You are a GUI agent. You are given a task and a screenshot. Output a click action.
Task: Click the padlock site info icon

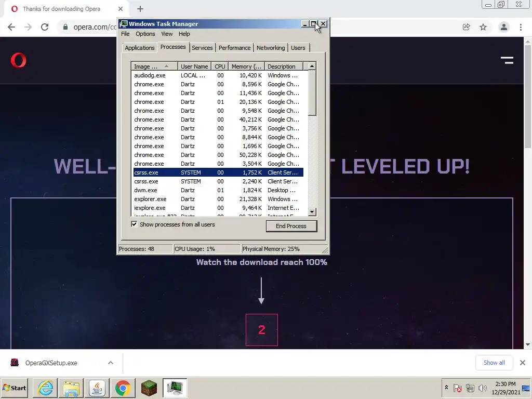click(x=65, y=27)
